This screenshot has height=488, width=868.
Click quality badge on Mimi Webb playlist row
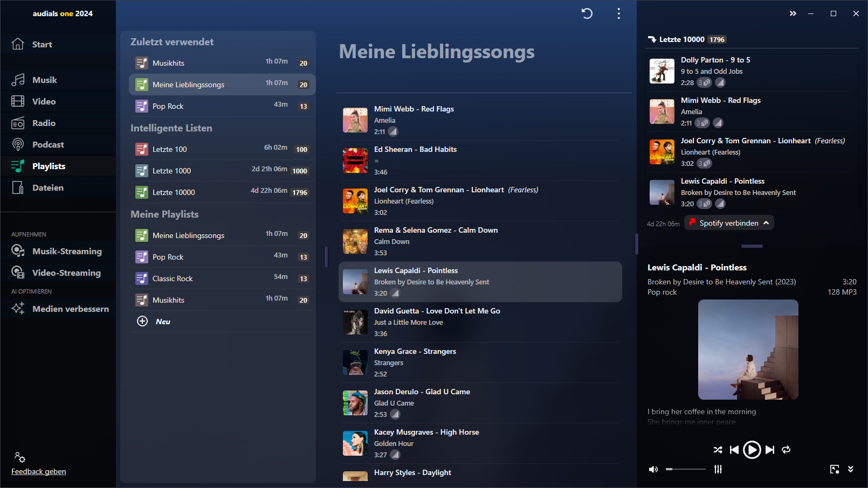[x=394, y=132]
